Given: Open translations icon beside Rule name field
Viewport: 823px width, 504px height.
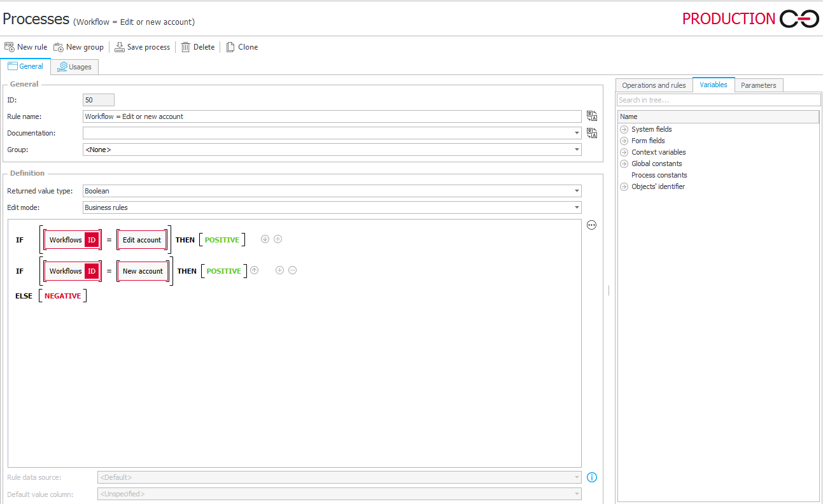Looking at the screenshot, I should coord(591,116).
